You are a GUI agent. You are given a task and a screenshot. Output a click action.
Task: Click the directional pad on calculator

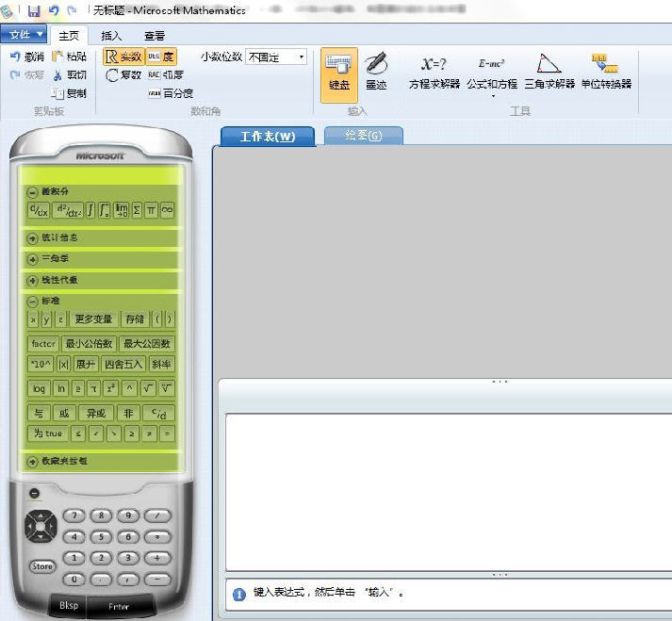pyautogui.click(x=41, y=526)
